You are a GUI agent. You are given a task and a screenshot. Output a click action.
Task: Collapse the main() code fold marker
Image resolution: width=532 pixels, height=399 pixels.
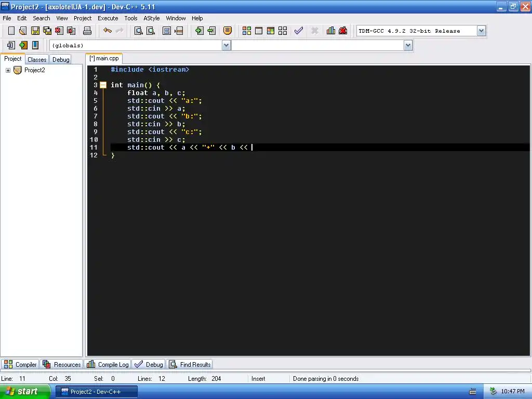(103, 85)
